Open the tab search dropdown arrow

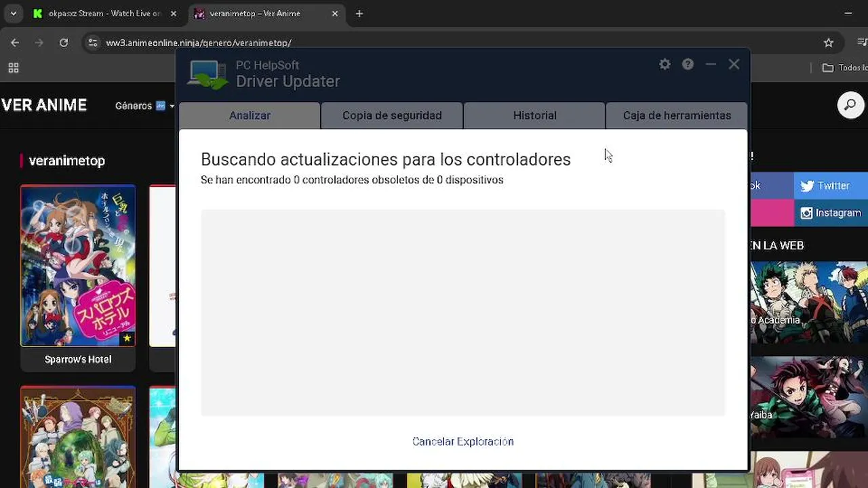tap(13, 14)
